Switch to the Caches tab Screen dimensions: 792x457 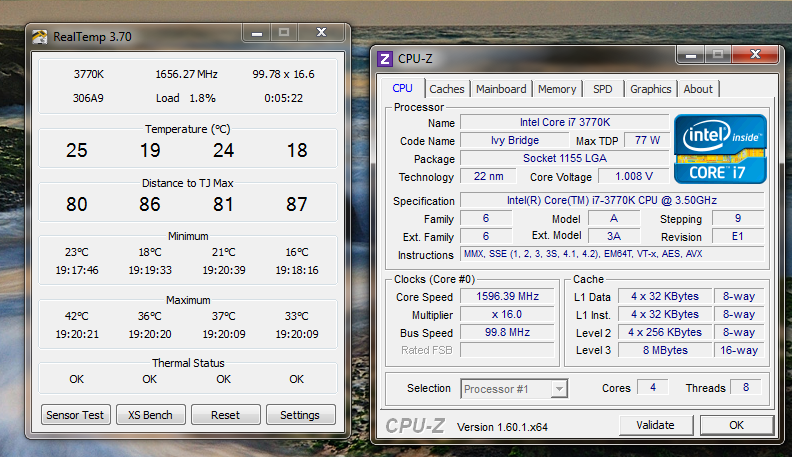[x=447, y=89]
